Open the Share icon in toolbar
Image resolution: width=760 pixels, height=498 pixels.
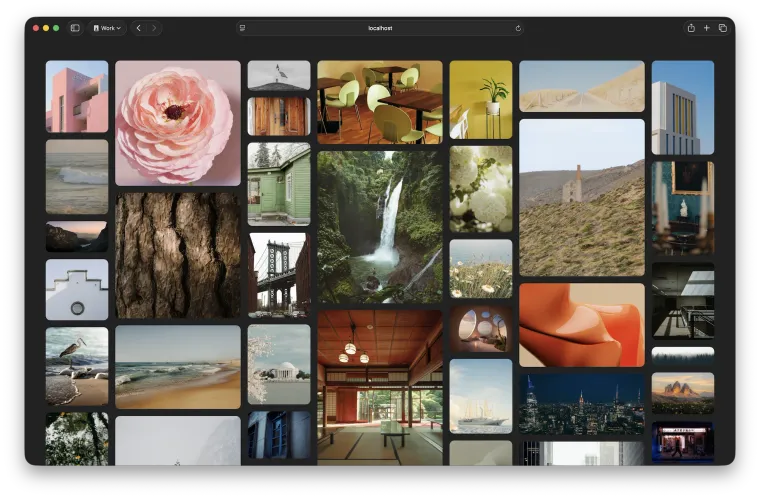[x=690, y=28]
